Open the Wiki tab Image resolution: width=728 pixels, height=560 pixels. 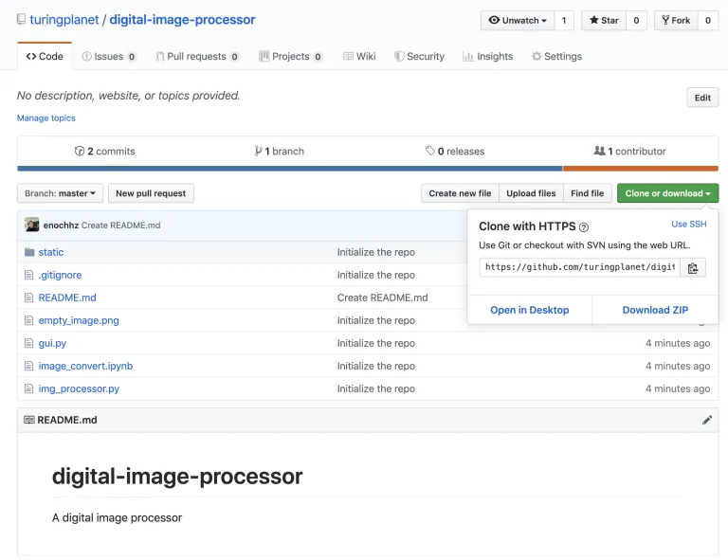(x=359, y=57)
